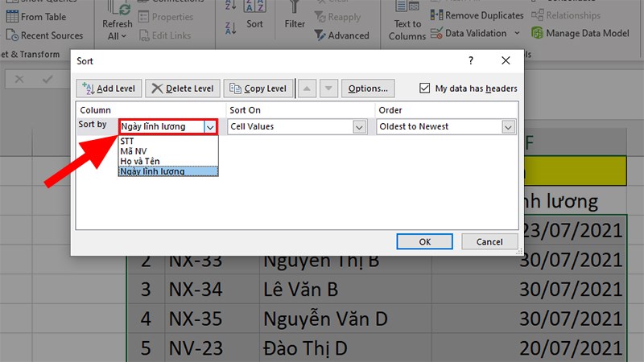Click cell Nguyễn Văn D in the worksheet
The height and width of the screenshot is (362, 644).
[x=345, y=319]
